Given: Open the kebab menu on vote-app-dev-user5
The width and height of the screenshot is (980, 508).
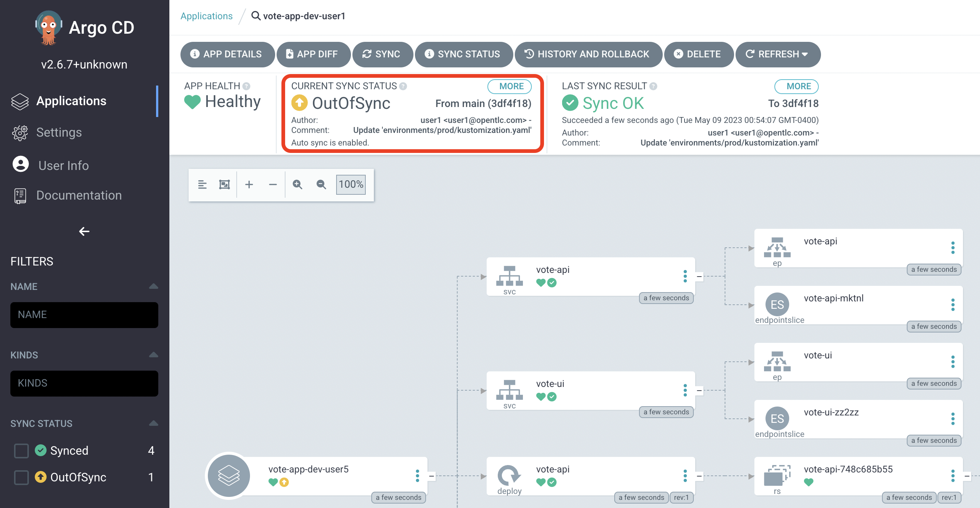Looking at the screenshot, I should coord(418,475).
